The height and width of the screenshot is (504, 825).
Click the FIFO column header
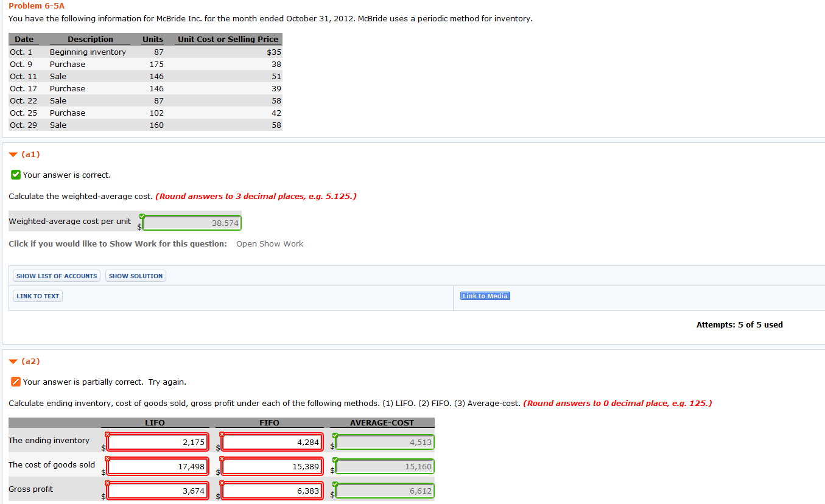(x=269, y=422)
